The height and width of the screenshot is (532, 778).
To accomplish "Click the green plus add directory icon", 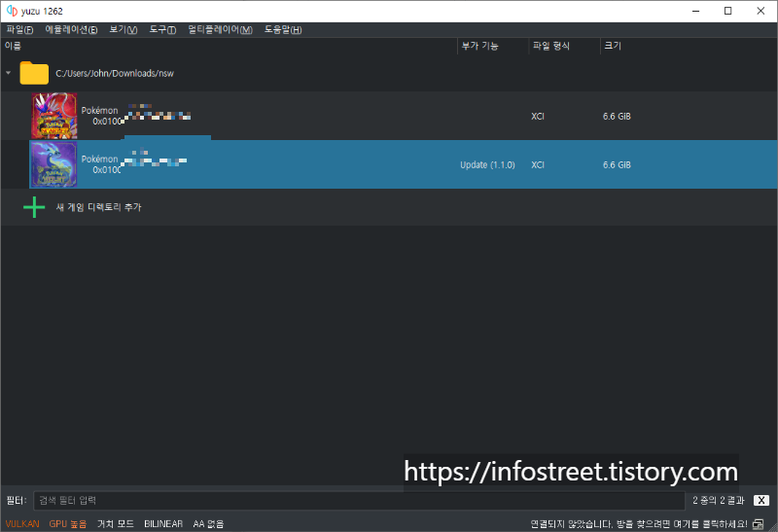I will (34, 207).
